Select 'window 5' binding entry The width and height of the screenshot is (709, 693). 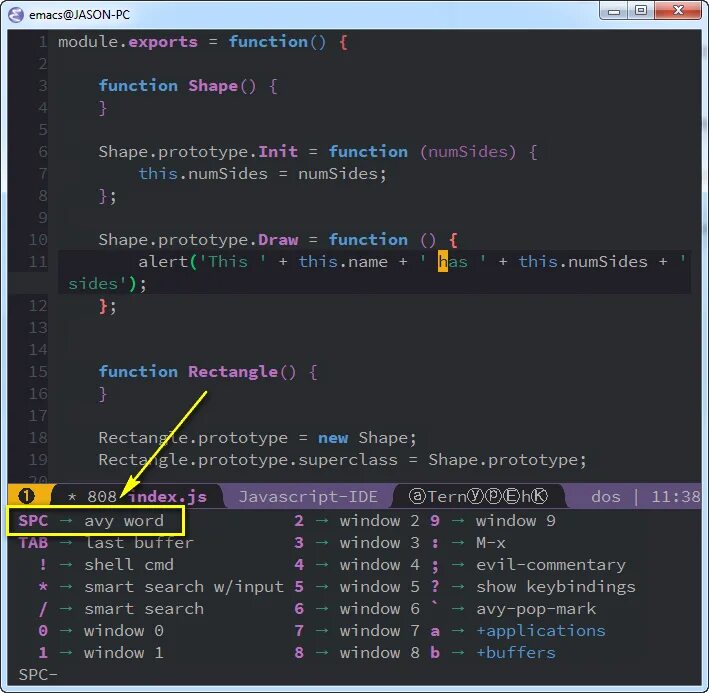point(356,587)
